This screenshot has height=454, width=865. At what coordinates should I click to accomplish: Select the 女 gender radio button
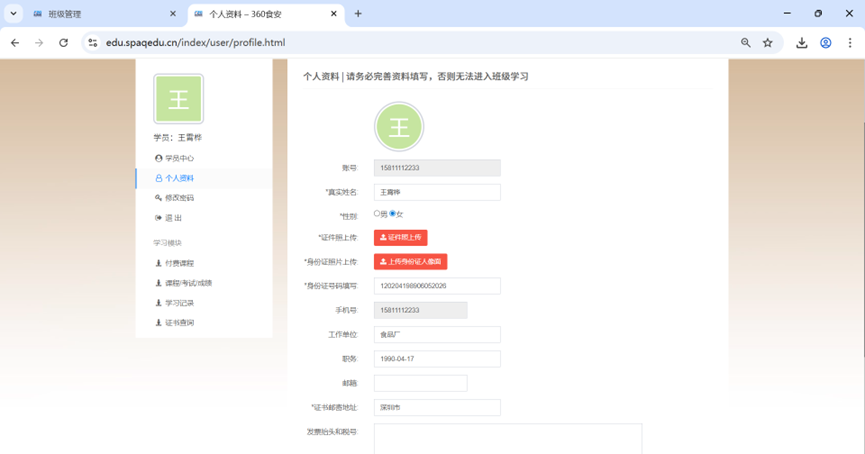tap(392, 213)
